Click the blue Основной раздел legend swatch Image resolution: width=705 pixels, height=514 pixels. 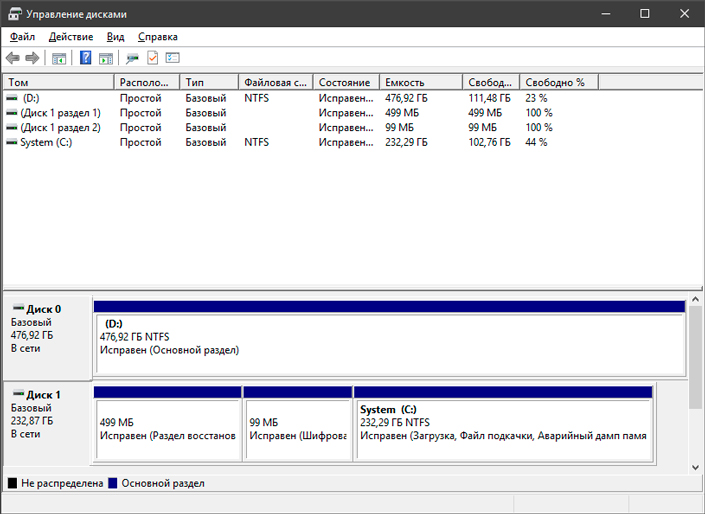113,483
